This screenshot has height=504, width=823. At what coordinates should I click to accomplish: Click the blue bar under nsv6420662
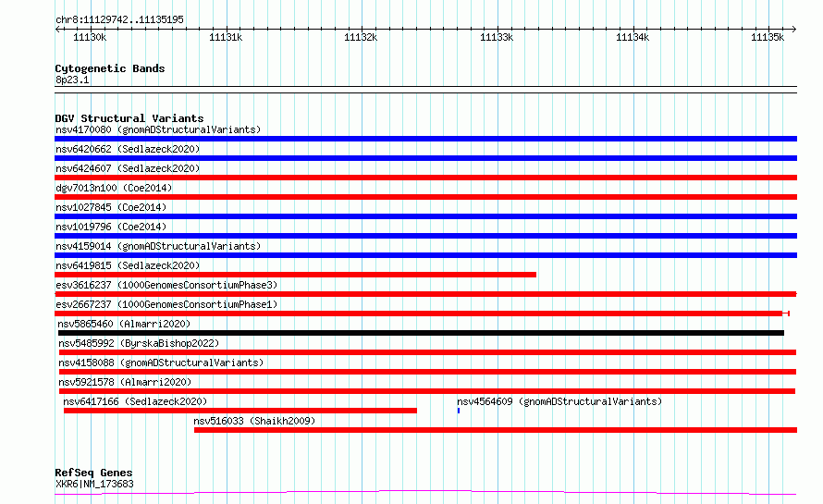425,158
